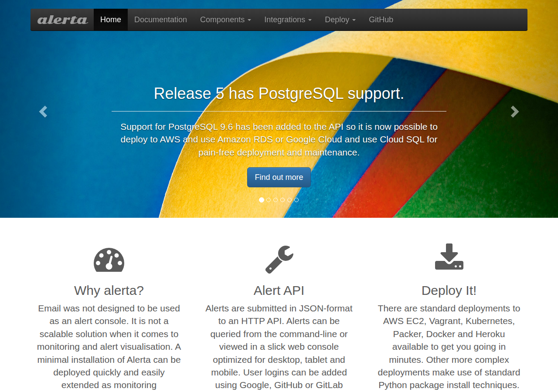Go to the Home nav item

click(111, 20)
